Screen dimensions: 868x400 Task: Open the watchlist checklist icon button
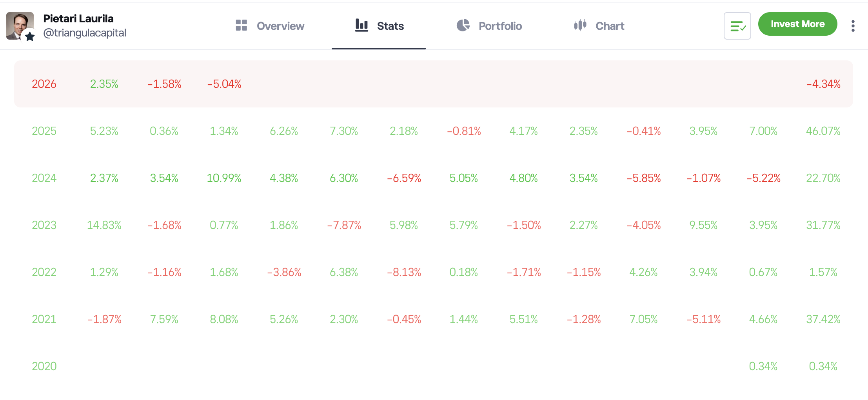737,26
